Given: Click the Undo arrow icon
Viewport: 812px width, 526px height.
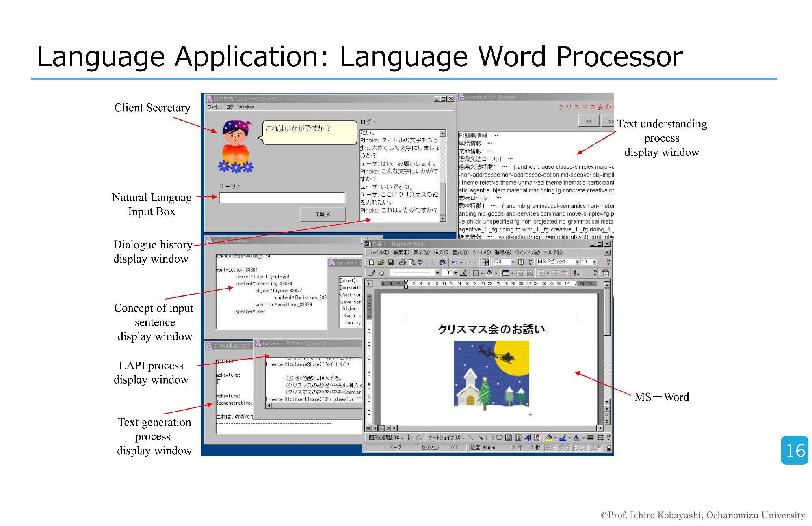Looking at the screenshot, I should [455, 262].
